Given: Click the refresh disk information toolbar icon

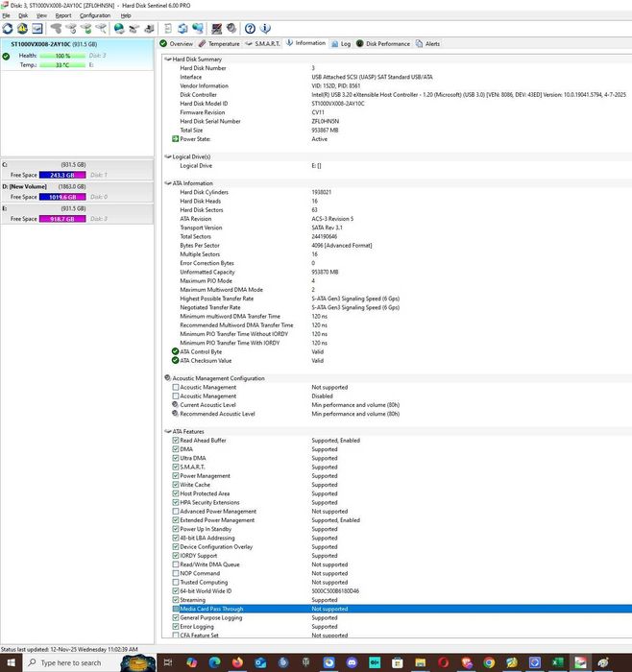Looking at the screenshot, I should point(8,29).
